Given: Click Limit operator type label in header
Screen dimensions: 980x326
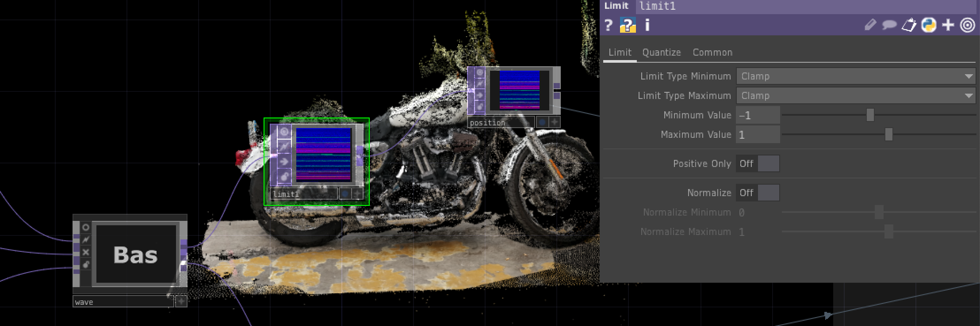Looking at the screenshot, I should [x=616, y=6].
